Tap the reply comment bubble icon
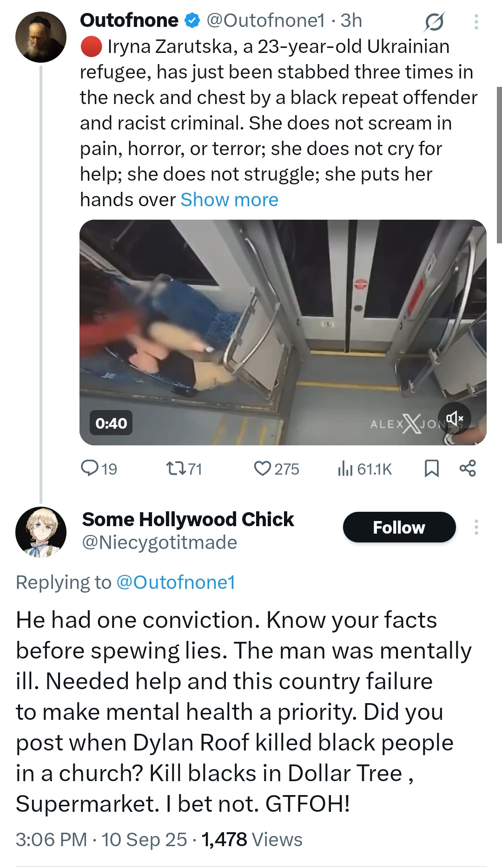 (88, 468)
